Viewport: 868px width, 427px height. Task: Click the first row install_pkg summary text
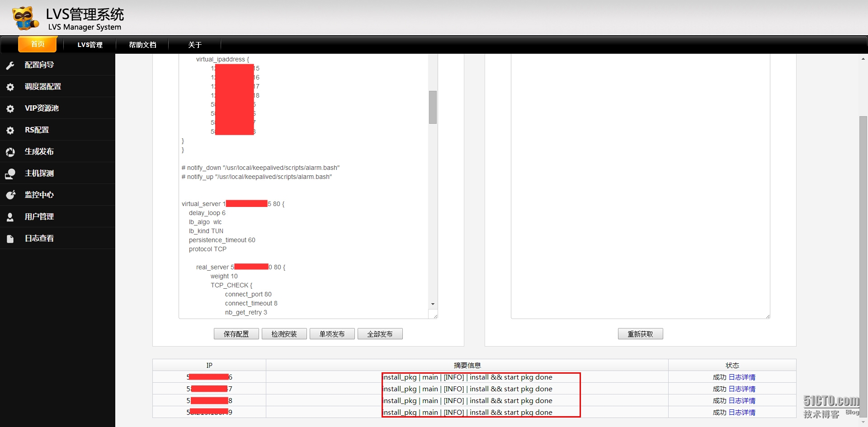tap(467, 377)
